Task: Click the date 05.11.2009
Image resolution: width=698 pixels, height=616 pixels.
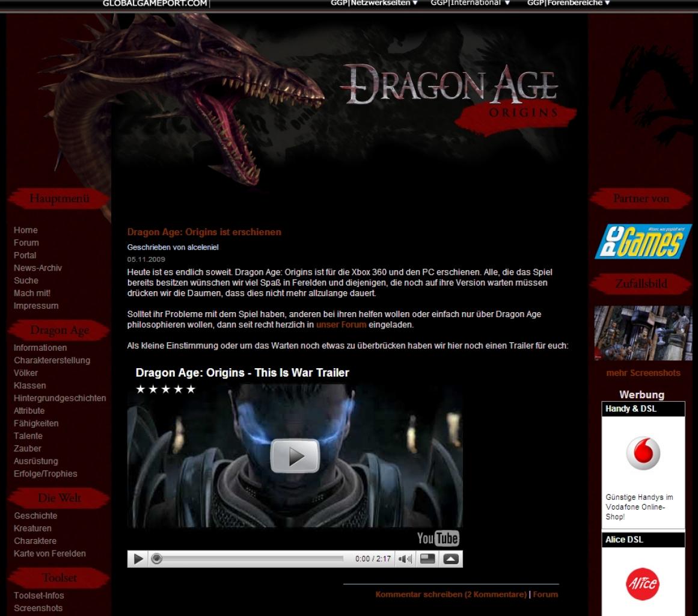Action: click(x=146, y=259)
